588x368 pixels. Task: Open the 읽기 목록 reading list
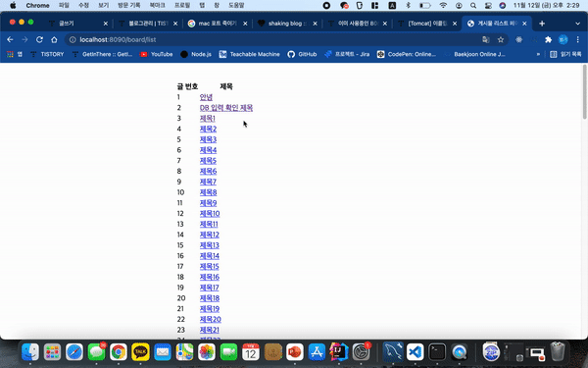click(x=565, y=54)
